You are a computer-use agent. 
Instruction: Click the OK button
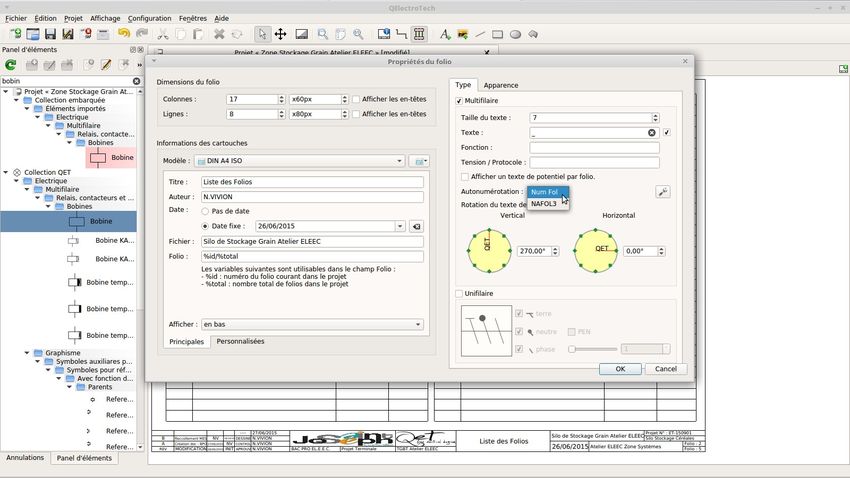click(620, 368)
